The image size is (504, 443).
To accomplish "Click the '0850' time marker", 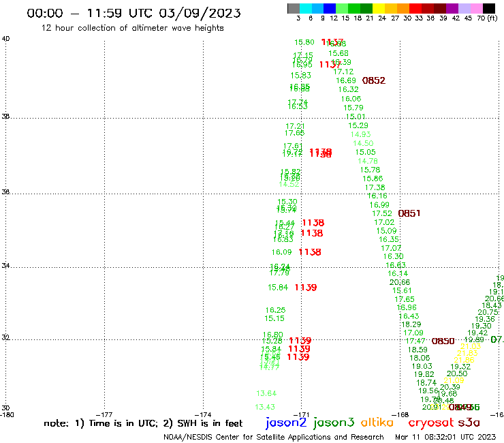I will click(x=443, y=341).
